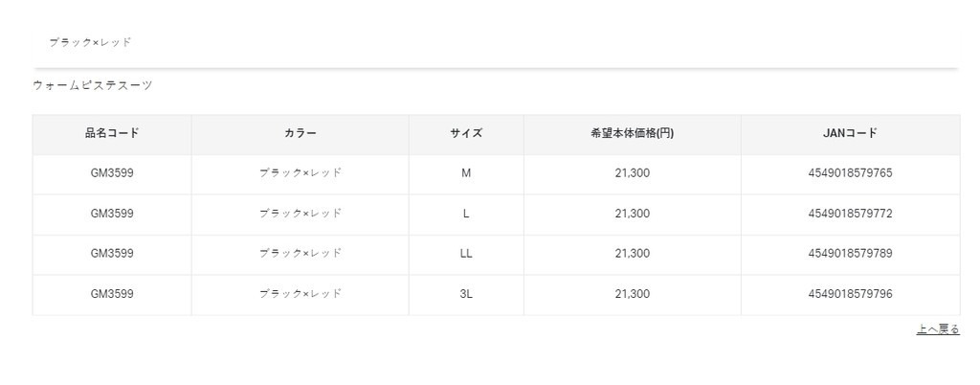The height and width of the screenshot is (385, 980).
Task: Click size LL cell
Action: pyautogui.click(x=466, y=254)
